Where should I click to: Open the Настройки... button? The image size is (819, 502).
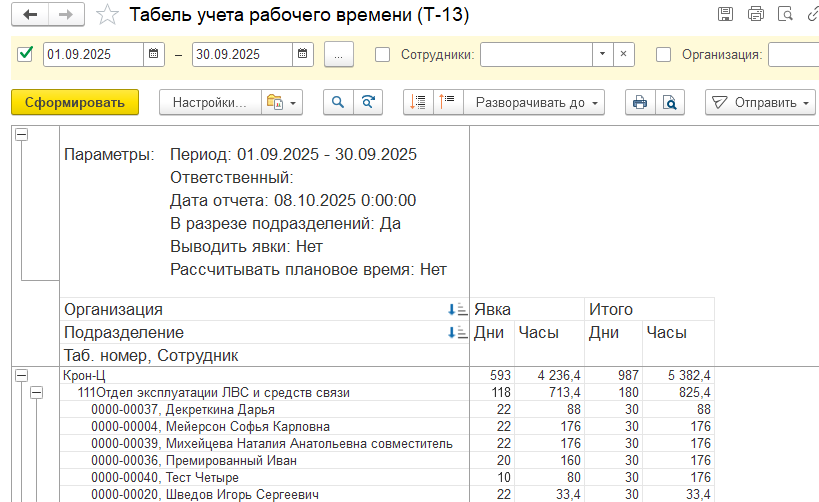(209, 102)
